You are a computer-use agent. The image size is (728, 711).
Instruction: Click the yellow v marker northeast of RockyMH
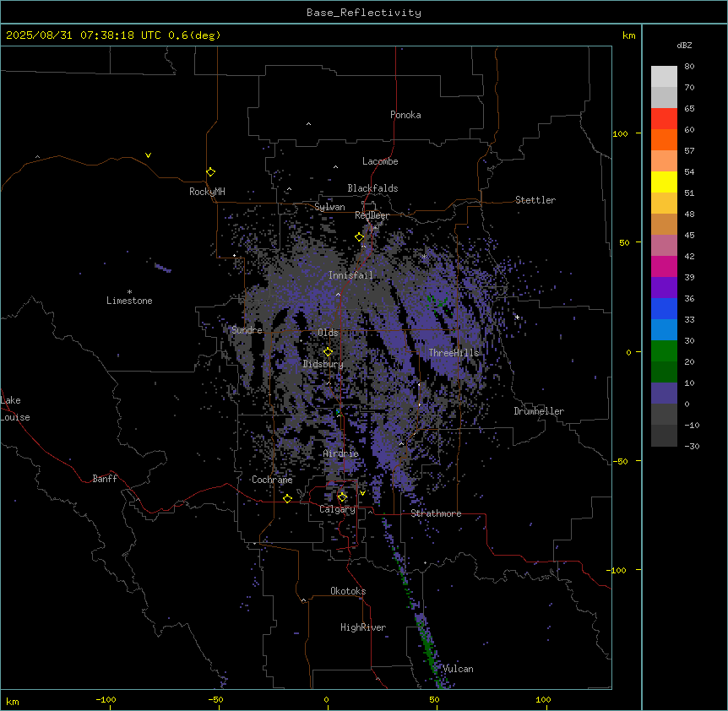tap(148, 155)
